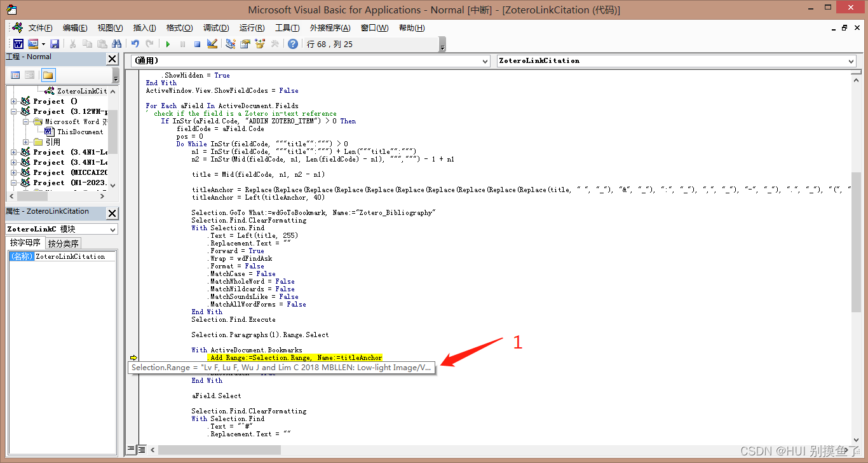Image resolution: width=868 pixels, height=463 pixels.
Task: Save Normal using the floppy disk icon
Action: pyautogui.click(x=55, y=44)
